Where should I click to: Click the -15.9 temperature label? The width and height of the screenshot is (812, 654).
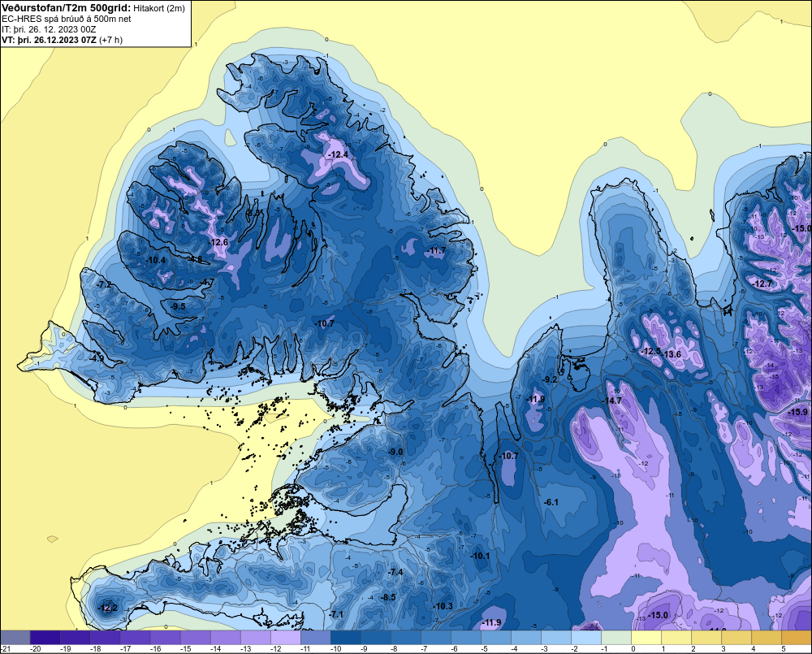[797, 412]
